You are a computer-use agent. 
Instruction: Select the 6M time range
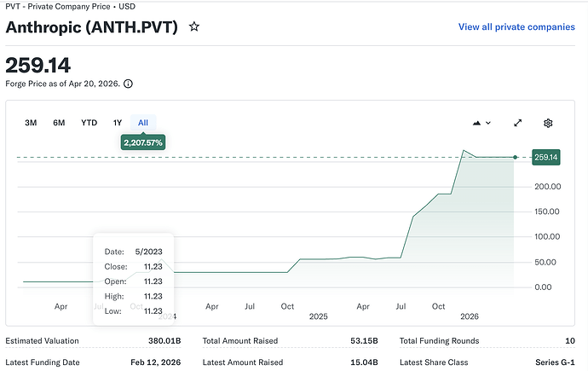[59, 123]
